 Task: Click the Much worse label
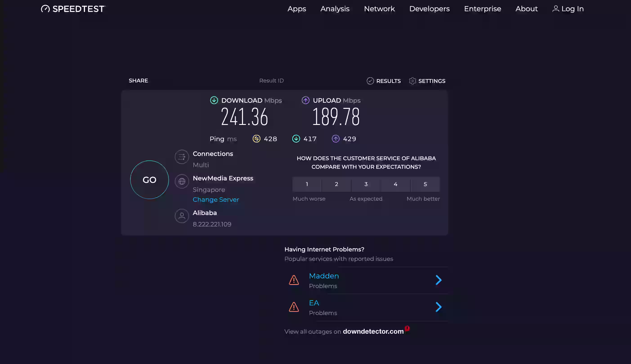click(x=309, y=199)
